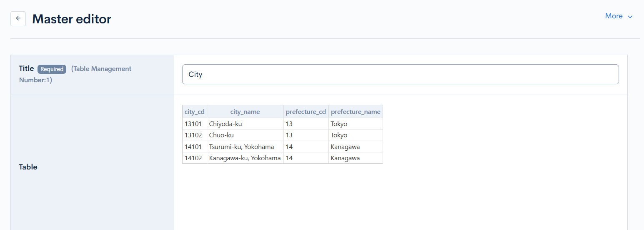The height and width of the screenshot is (230, 644).
Task: Select the city_name column header
Action: tap(245, 112)
